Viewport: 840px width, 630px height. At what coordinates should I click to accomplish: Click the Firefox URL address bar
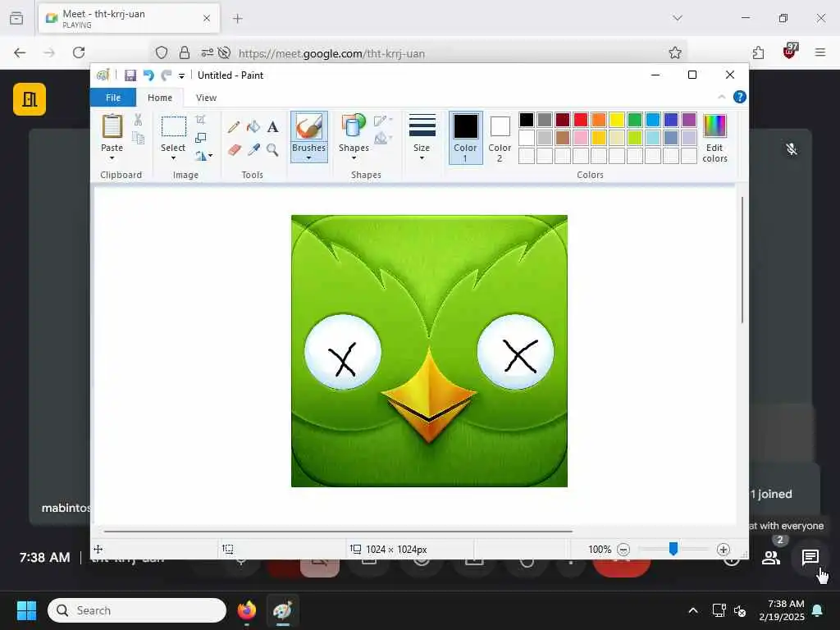[418, 53]
